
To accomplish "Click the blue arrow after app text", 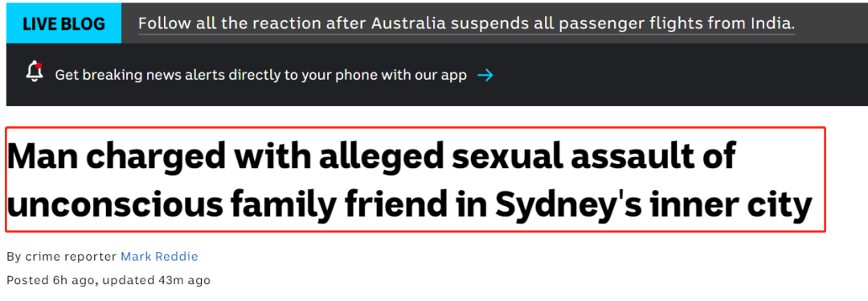I will 485,75.
